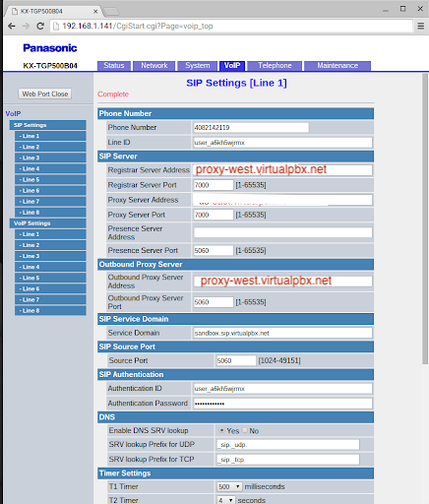Open VoIP Settings Line 7
The height and width of the screenshot is (504, 429).
(50, 299)
